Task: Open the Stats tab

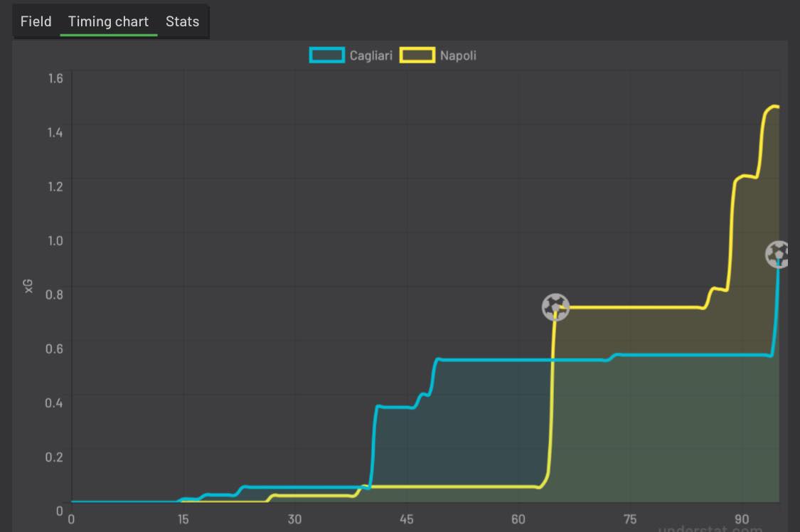Action: (182, 21)
